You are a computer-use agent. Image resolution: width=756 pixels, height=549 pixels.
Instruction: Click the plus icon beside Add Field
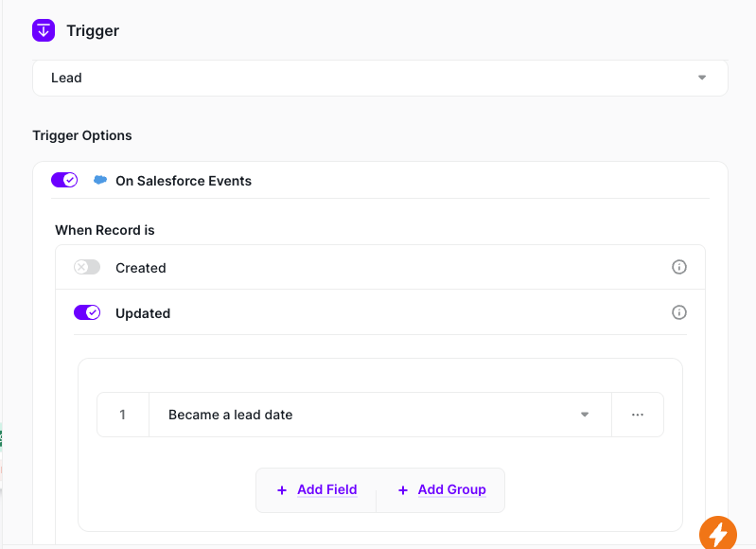pos(282,490)
